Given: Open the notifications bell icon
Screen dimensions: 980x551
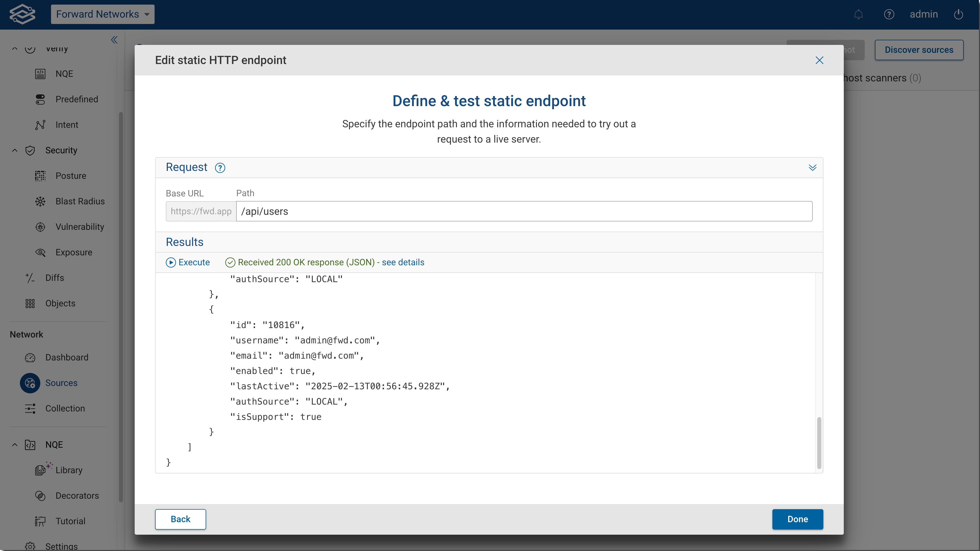Looking at the screenshot, I should click(x=859, y=14).
